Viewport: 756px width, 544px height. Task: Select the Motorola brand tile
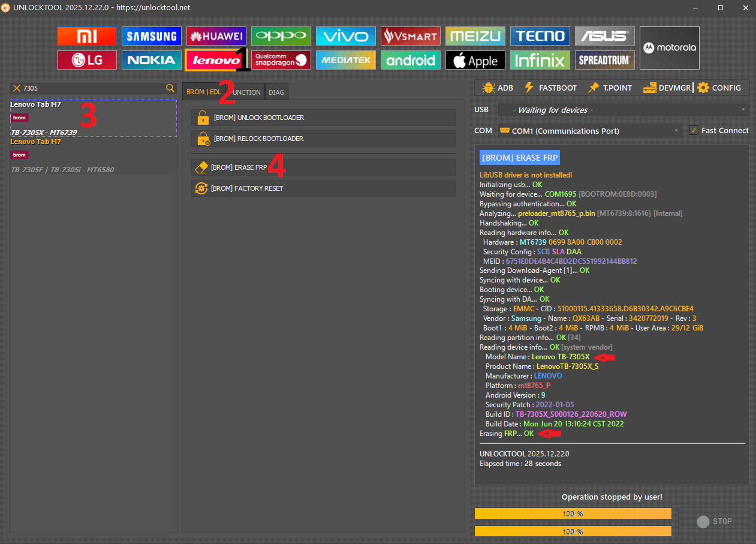[669, 48]
